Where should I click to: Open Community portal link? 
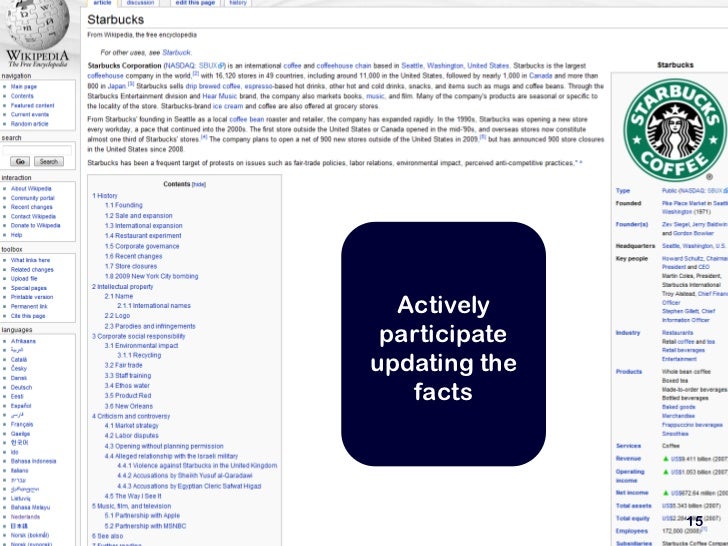pos(32,198)
